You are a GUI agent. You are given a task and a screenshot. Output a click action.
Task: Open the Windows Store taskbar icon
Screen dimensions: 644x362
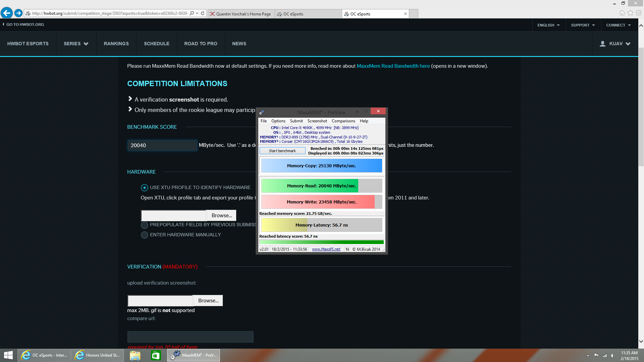[x=156, y=355]
